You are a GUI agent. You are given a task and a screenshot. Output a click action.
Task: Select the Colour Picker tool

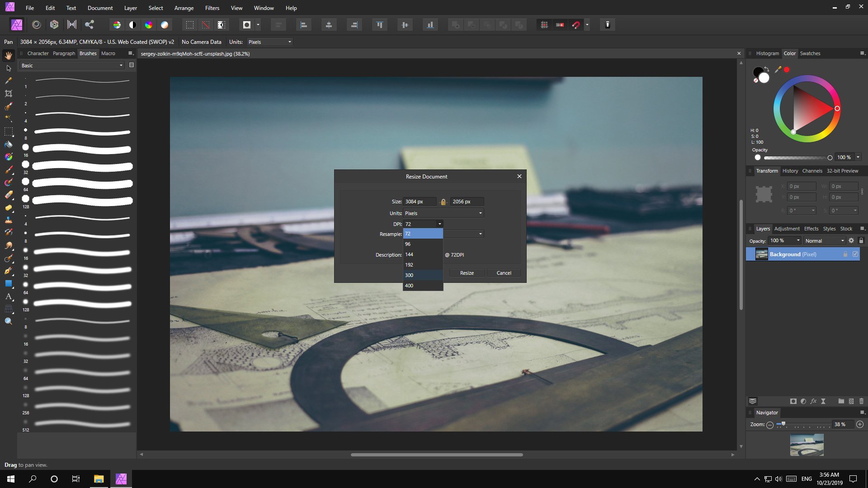pyautogui.click(x=8, y=81)
